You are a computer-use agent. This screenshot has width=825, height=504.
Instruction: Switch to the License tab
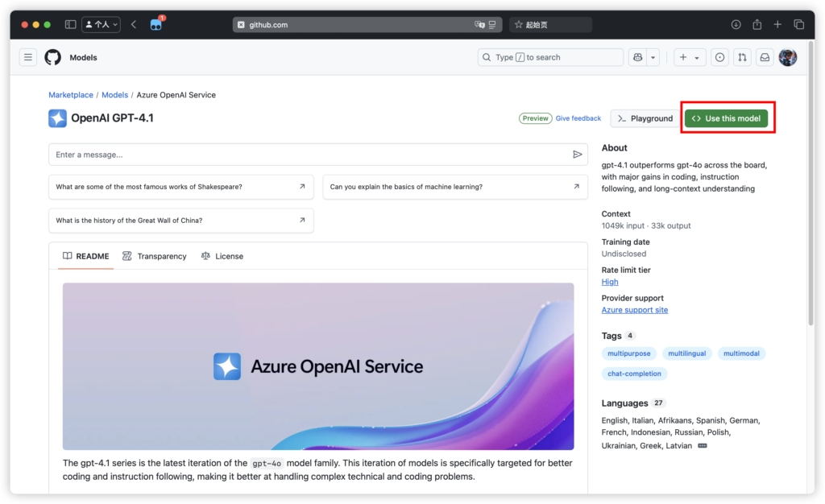[x=222, y=256]
